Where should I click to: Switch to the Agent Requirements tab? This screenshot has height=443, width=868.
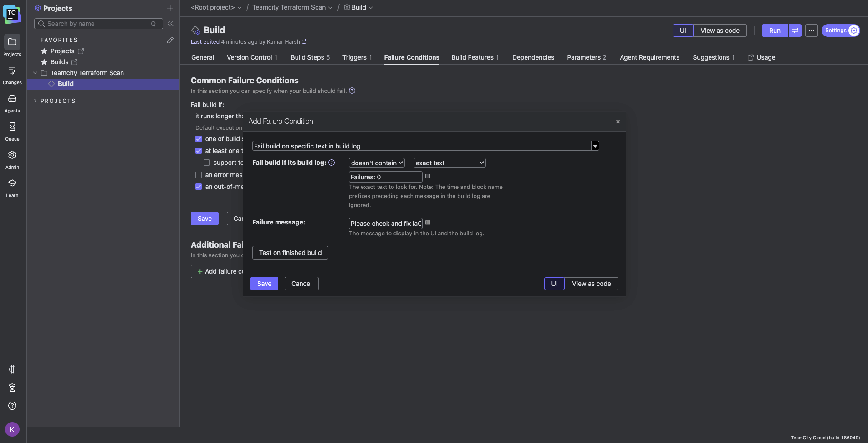649,57
